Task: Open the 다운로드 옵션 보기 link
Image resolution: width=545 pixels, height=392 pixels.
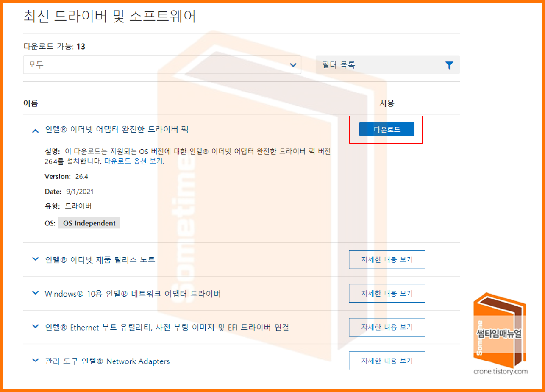Action: tap(133, 161)
